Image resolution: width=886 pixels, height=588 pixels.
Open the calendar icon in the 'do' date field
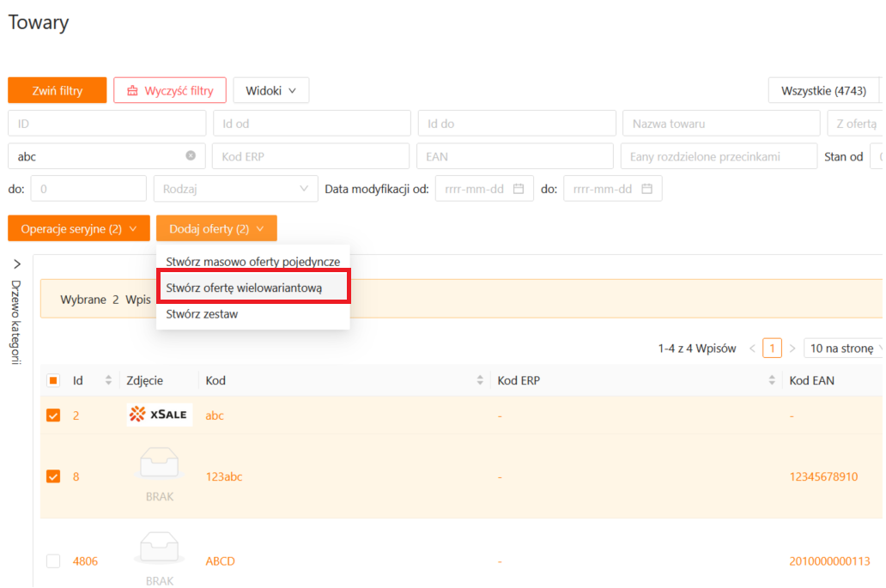(646, 189)
